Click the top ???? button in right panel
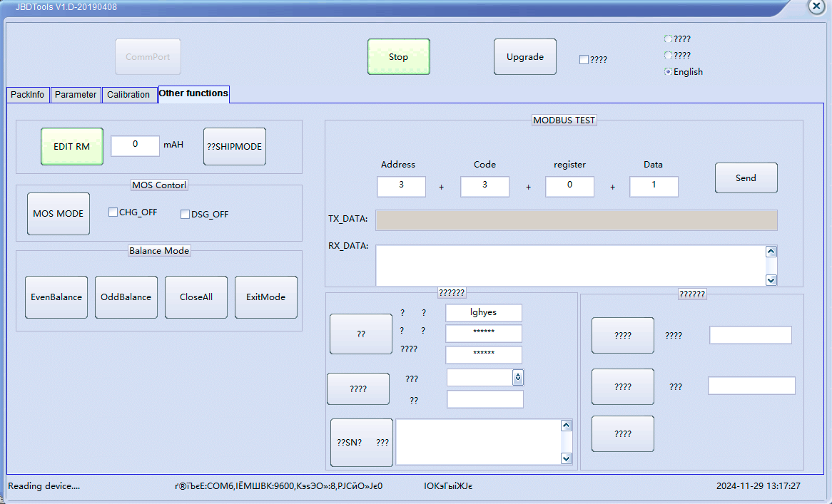Viewport: 832px width, 504px height. tap(623, 336)
